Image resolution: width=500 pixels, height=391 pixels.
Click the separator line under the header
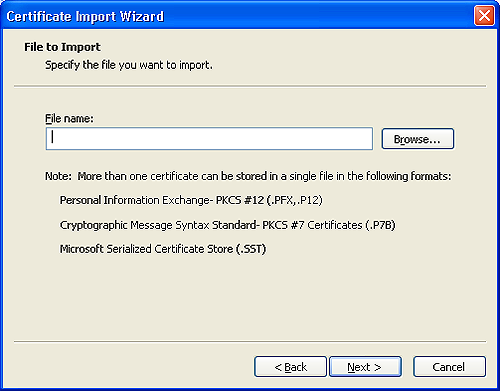[x=250, y=86]
